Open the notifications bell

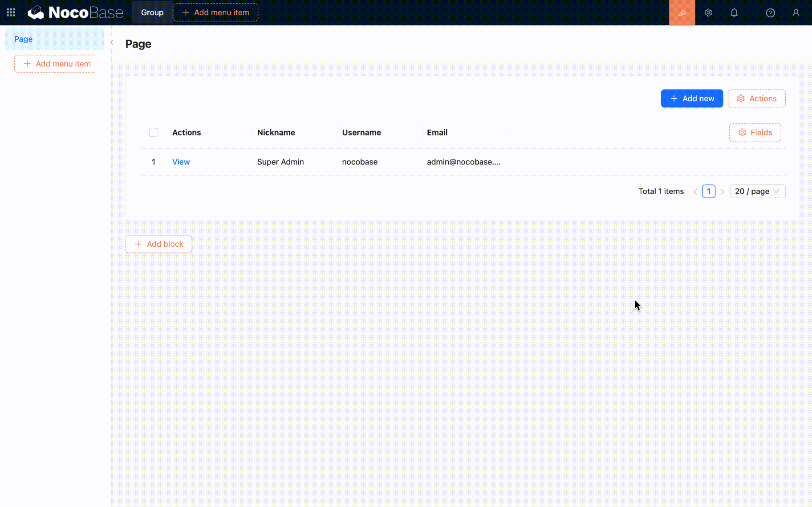click(734, 12)
